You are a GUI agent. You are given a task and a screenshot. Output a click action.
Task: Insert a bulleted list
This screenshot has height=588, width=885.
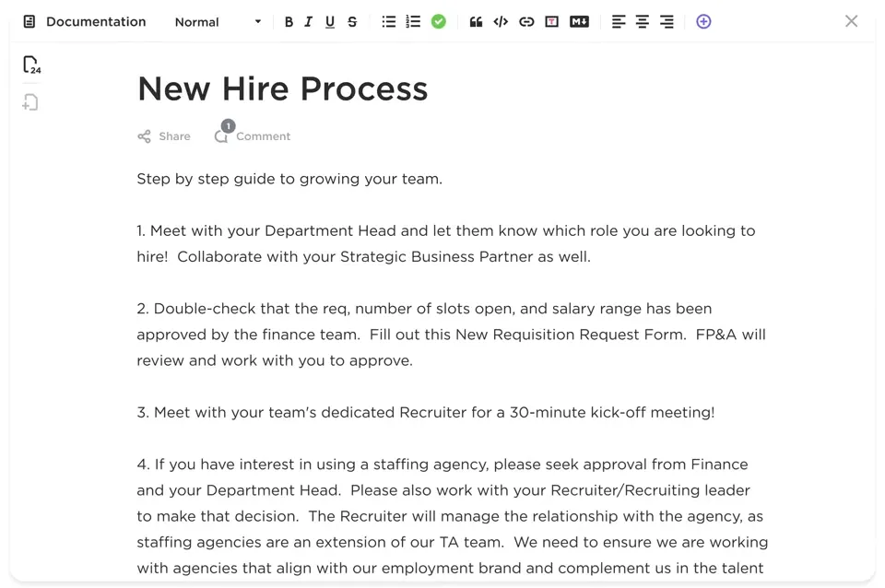[388, 22]
